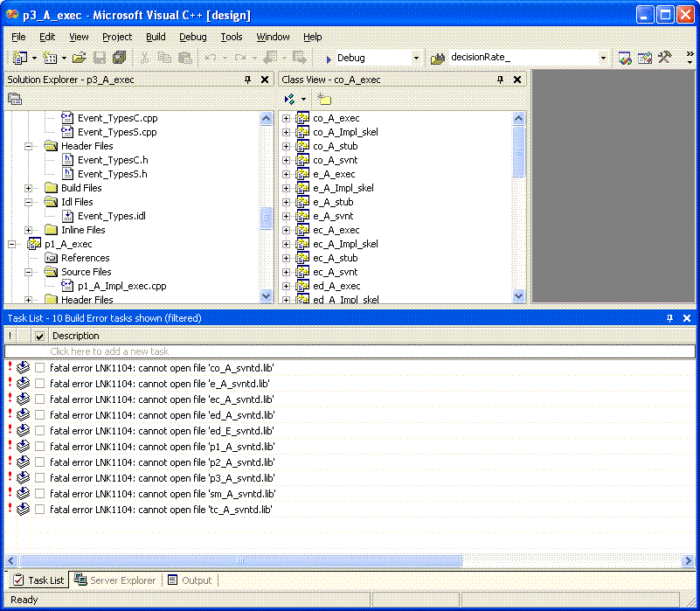Click Solution Explorer scroll down arrow
The width and height of the screenshot is (700, 611).
coord(266,295)
